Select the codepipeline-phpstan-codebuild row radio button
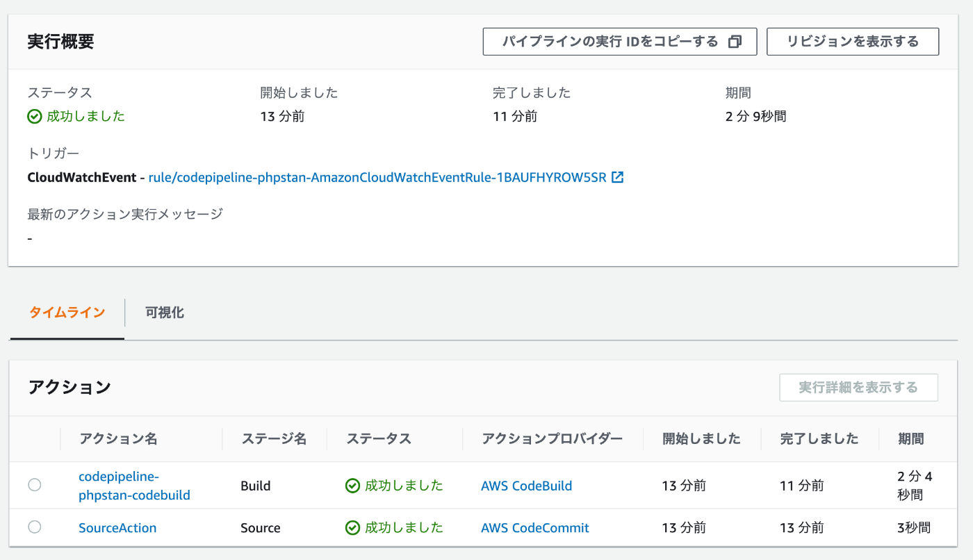 35,485
